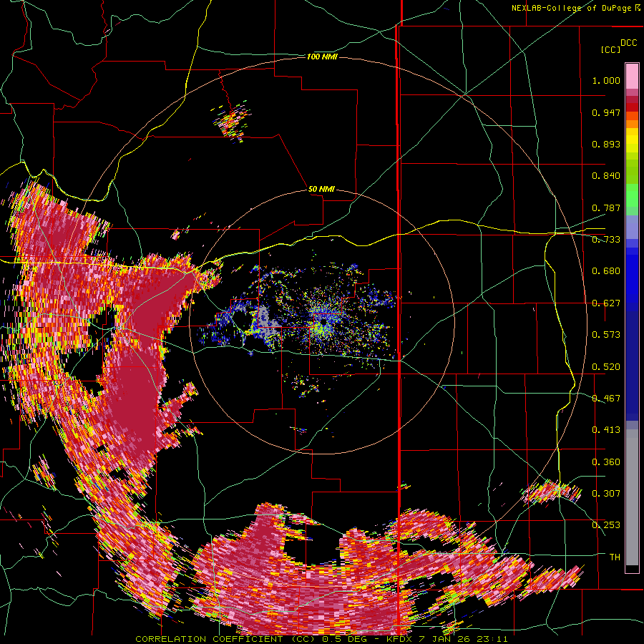
Task: Click the light pink top color bar segment
Action: click(x=632, y=76)
